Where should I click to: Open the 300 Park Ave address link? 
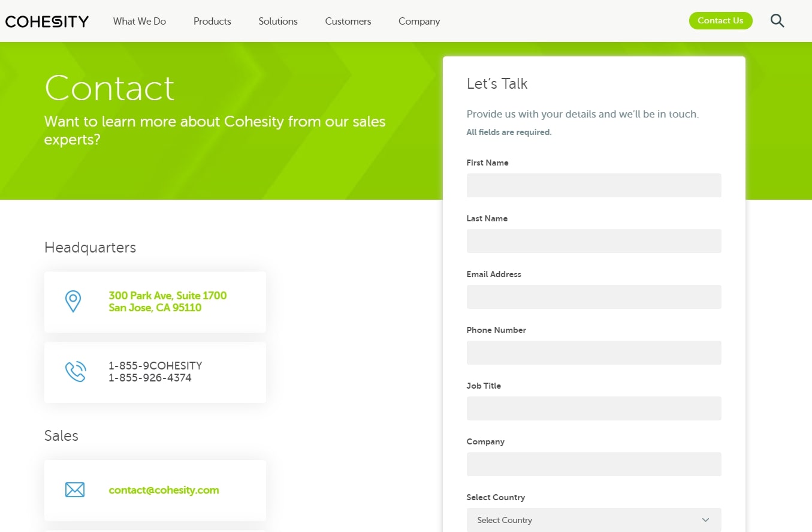coord(168,302)
